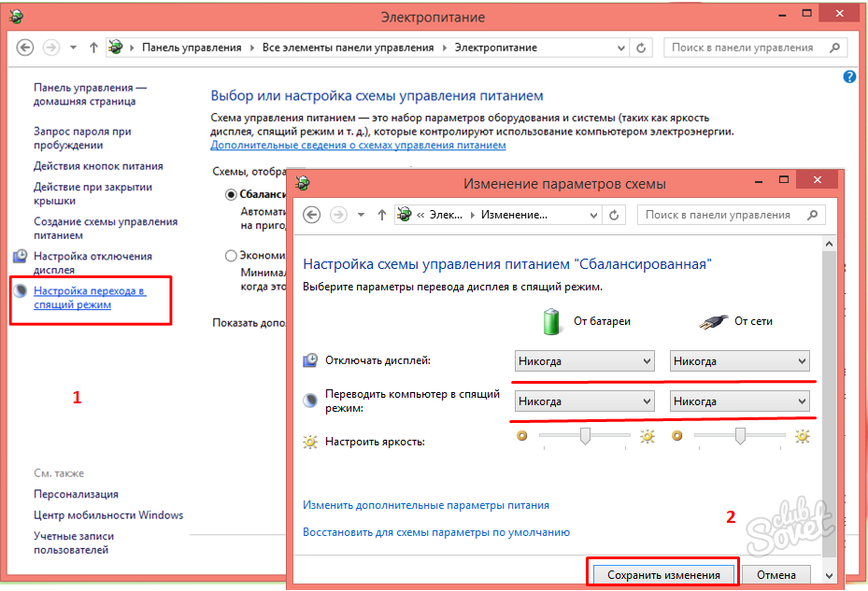This screenshot has height=591, width=868.
Task: Click Электропитание breadcrumb in main address bar
Action: coord(495,47)
